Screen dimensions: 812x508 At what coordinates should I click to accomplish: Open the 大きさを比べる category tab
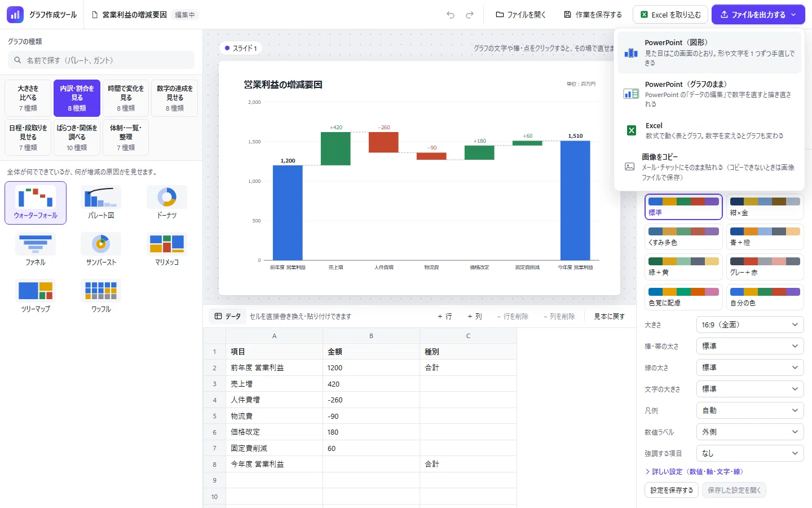click(x=28, y=98)
